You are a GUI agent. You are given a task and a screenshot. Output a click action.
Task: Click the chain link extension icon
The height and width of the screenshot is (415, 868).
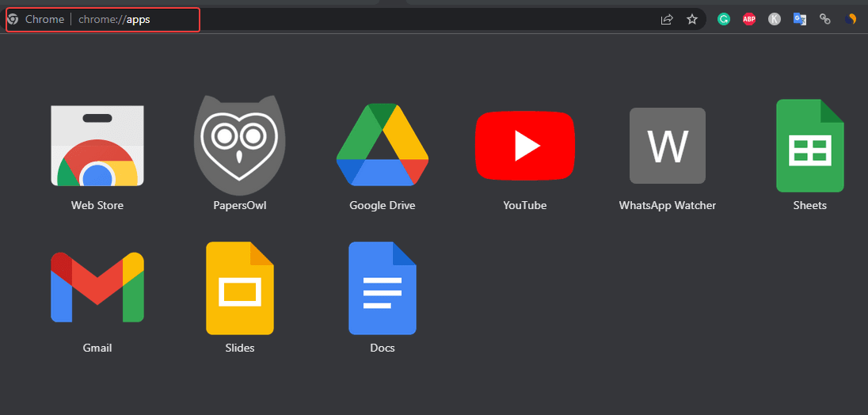click(824, 19)
